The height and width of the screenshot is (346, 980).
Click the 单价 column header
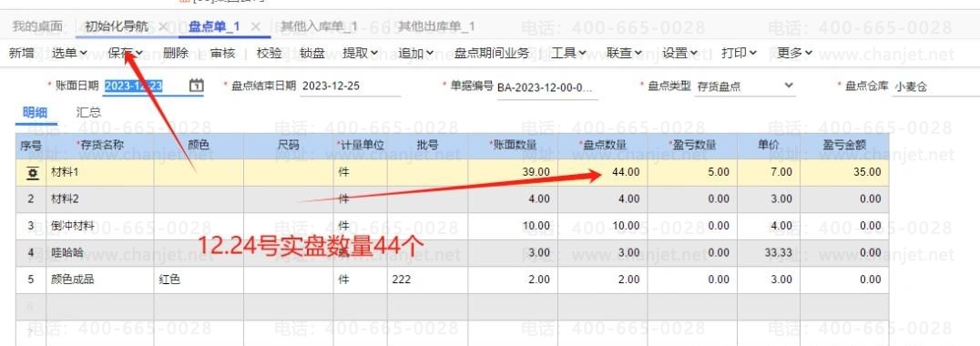pos(769,146)
